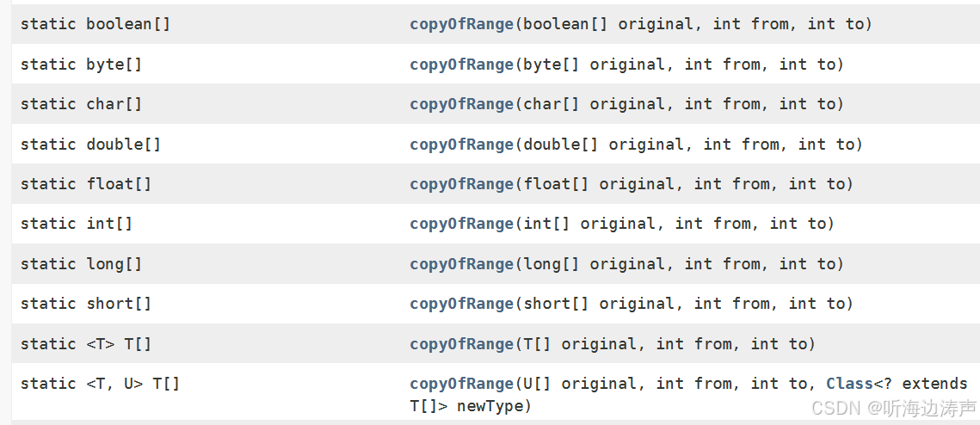
Task: Open copyOfRange link for int[] original
Action: pyautogui.click(x=462, y=224)
